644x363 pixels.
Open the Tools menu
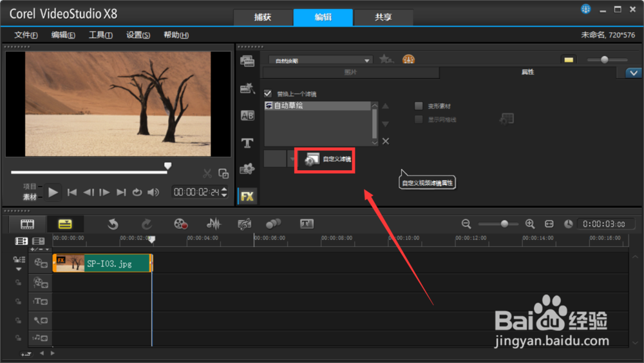100,35
